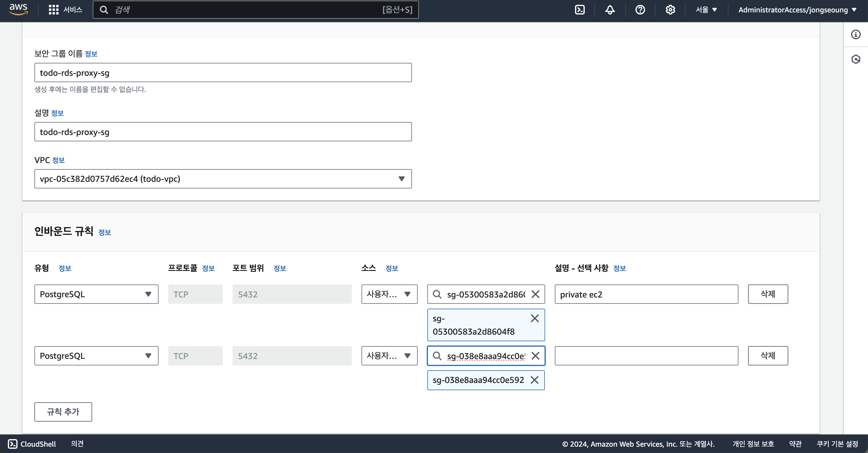The height and width of the screenshot is (453, 868).
Task: Click the 규칙 추가 (add rule) button
Action: coord(63,412)
